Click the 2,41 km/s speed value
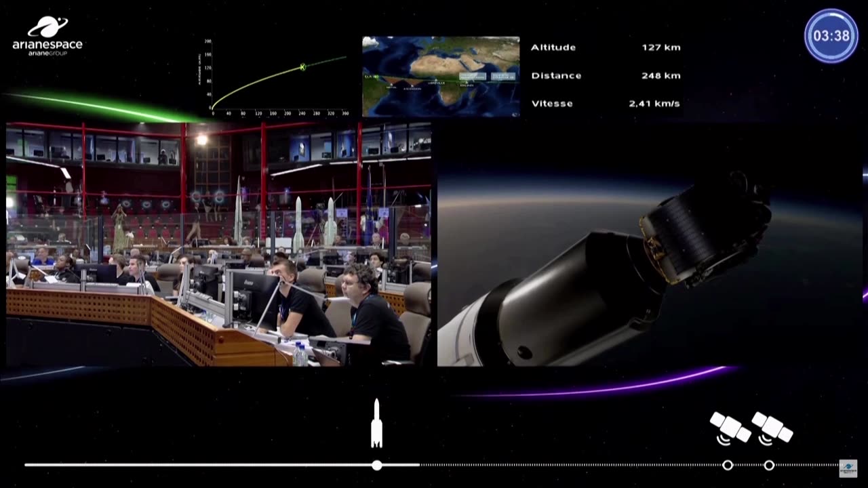The width and height of the screenshot is (868, 488). (x=654, y=104)
